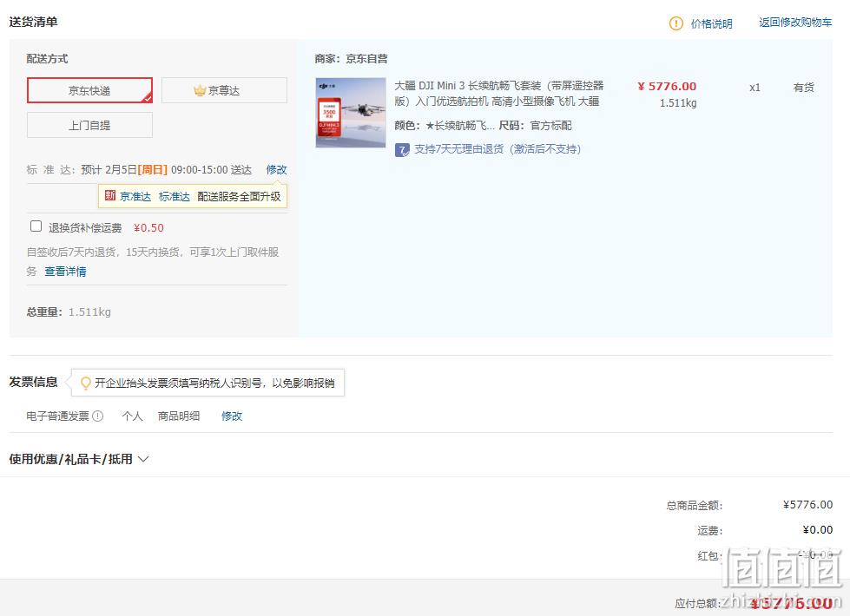
Task: Select 上门自提 pickup option
Action: 89,125
